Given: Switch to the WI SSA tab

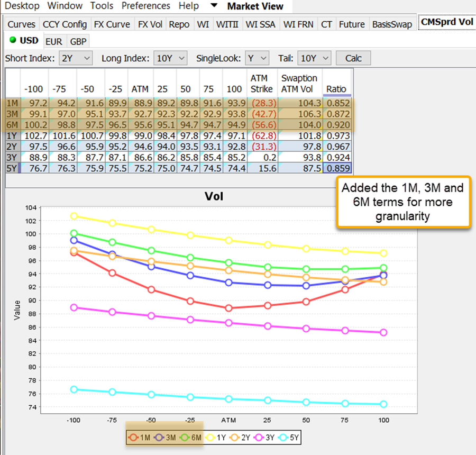Looking at the screenshot, I should tap(260, 24).
